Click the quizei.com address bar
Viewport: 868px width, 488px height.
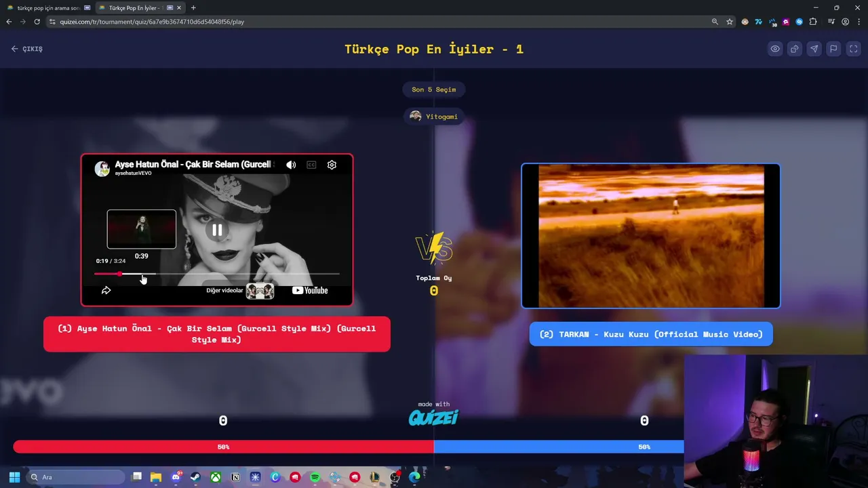[380, 22]
